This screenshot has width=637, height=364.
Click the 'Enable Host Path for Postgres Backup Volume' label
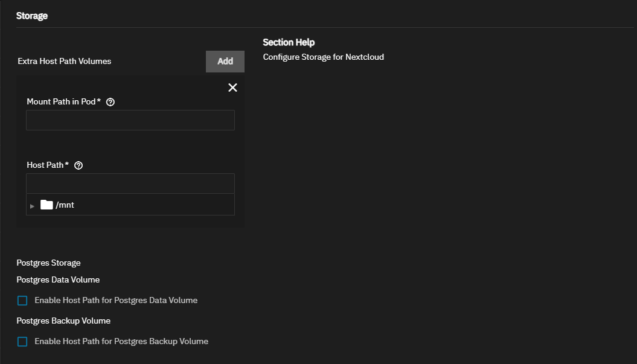click(x=121, y=342)
